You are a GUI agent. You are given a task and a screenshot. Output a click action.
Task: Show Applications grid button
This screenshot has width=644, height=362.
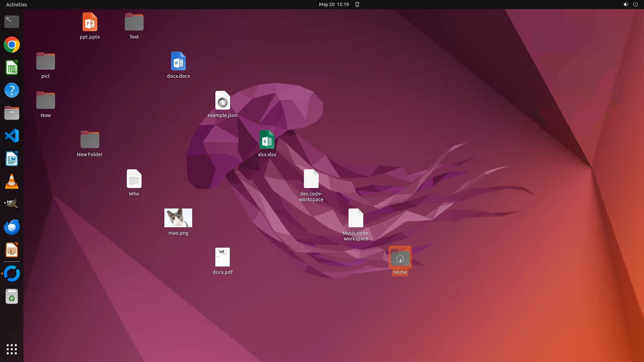pos(12,349)
